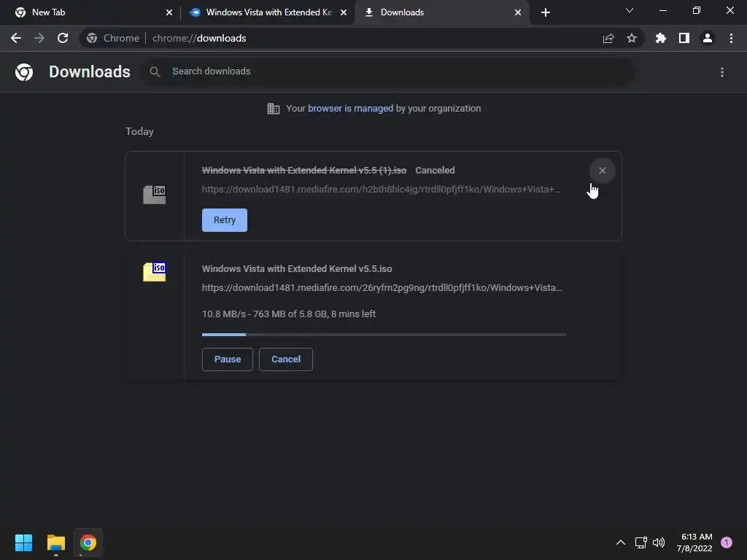Close the Downloads tab
Screen dimensions: 747x560
[x=518, y=12]
